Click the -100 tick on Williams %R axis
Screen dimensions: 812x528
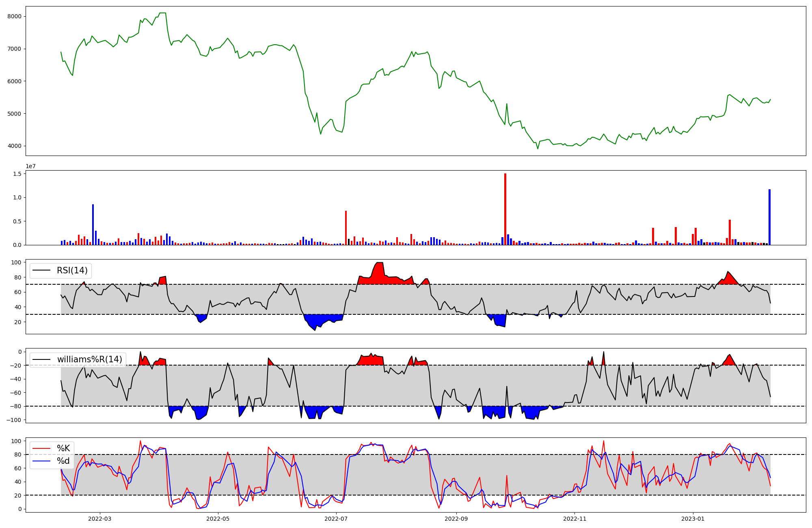click(x=14, y=420)
